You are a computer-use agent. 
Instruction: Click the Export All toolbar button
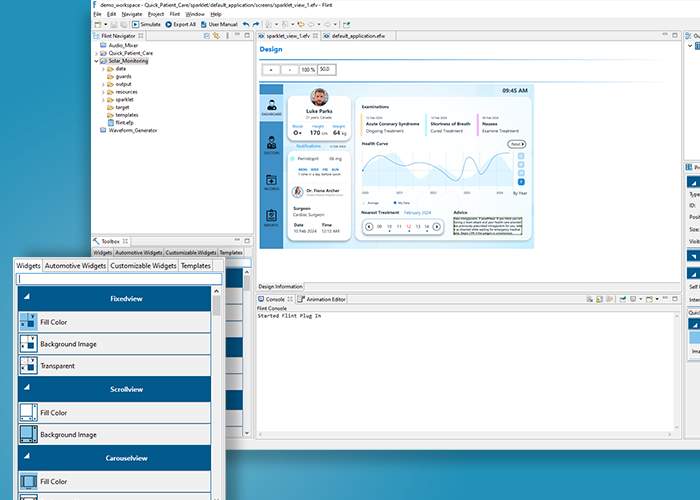(181, 23)
